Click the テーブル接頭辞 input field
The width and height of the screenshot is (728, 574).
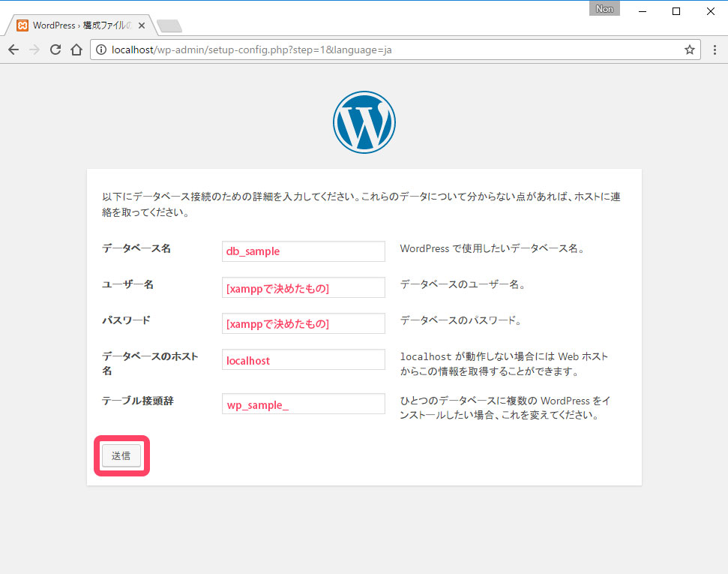click(303, 404)
